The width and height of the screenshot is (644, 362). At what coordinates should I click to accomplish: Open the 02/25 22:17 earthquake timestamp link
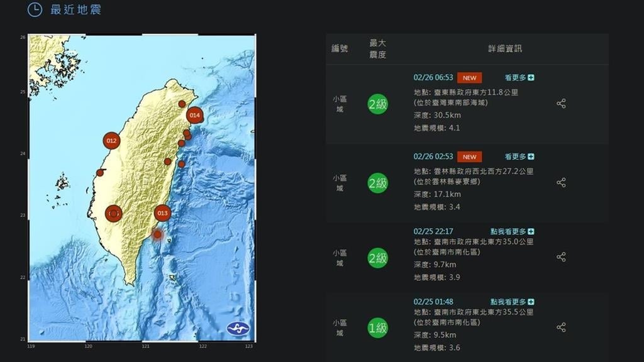click(x=433, y=231)
